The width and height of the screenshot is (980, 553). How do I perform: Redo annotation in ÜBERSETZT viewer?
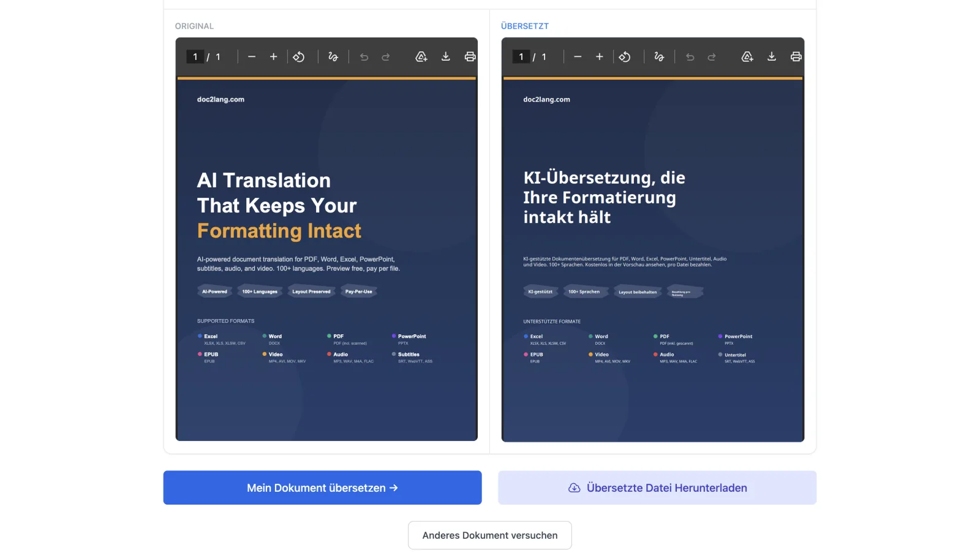(712, 57)
